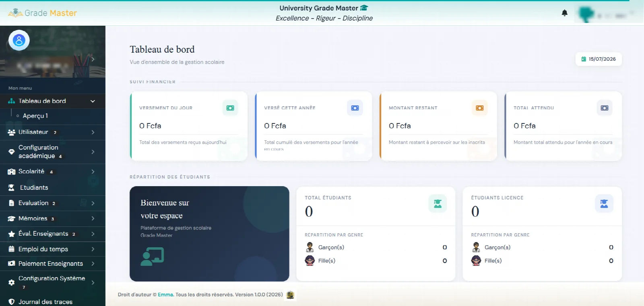Screen dimensions: 644x306
Task: Click the Fille(s) avatar under Total étudiants
Action: tap(310, 261)
